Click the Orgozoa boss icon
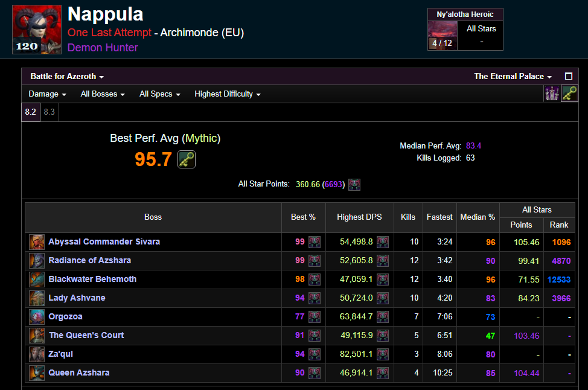Image resolution: width=588 pixels, height=390 pixels. (x=37, y=317)
